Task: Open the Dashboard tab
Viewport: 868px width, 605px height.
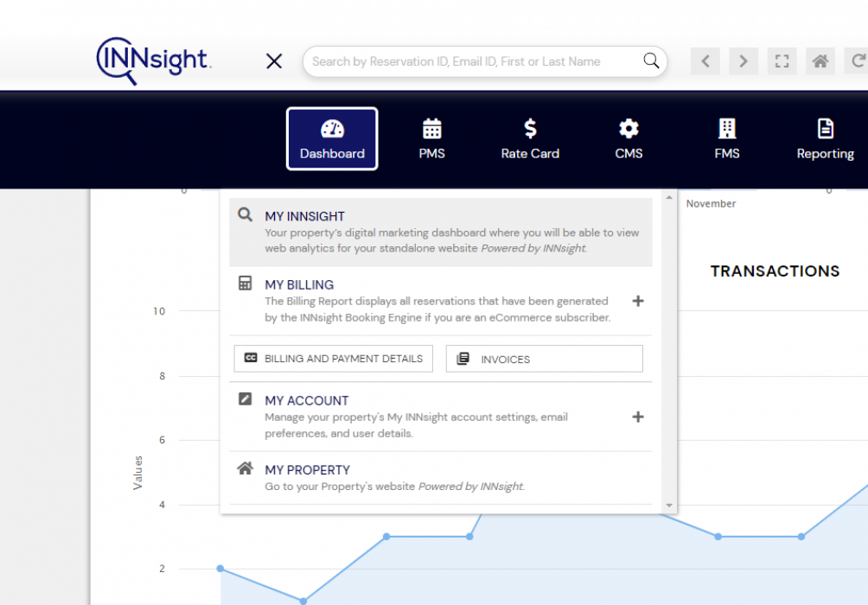Action: tap(332, 139)
